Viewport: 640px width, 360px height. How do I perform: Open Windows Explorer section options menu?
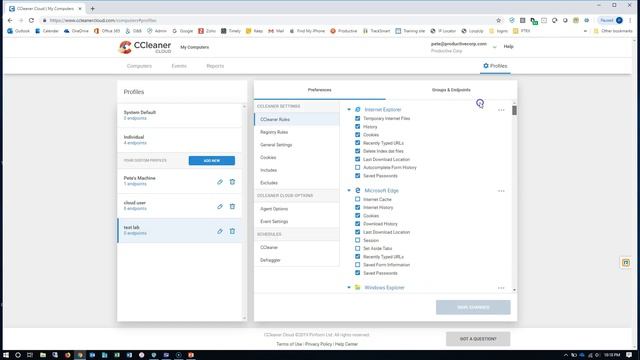pyautogui.click(x=501, y=288)
